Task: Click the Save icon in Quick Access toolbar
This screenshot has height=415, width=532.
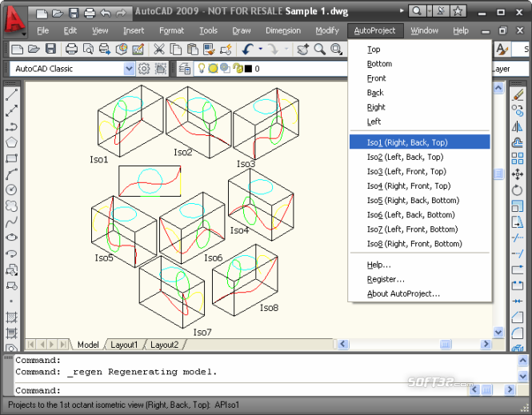Action: point(74,13)
